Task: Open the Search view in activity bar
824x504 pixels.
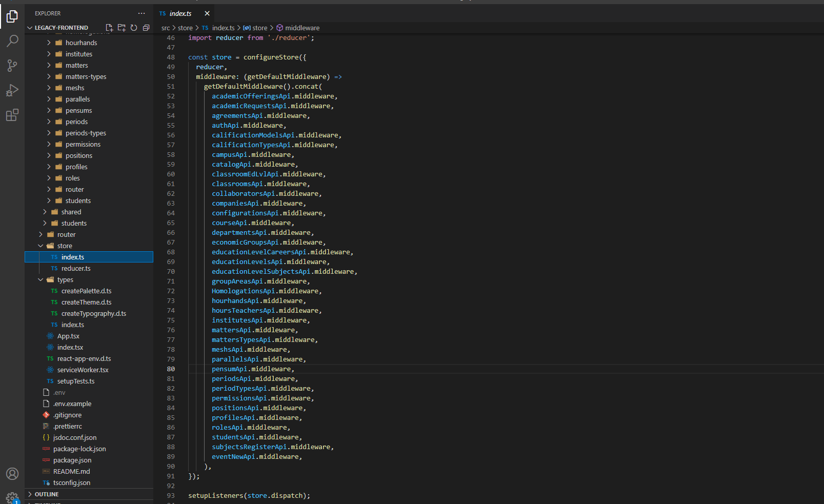Action: [x=12, y=41]
